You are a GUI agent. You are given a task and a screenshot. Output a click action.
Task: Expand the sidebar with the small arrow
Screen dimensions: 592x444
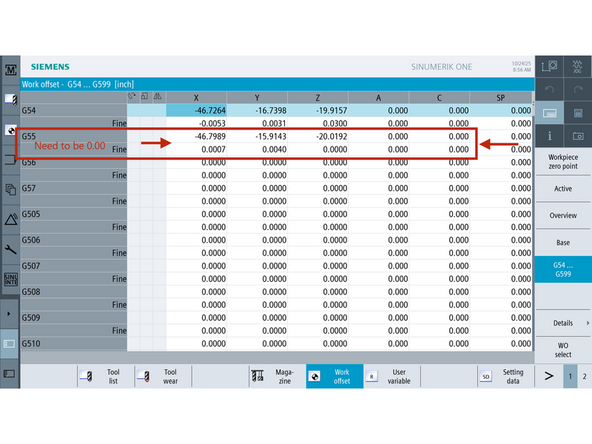click(x=9, y=314)
